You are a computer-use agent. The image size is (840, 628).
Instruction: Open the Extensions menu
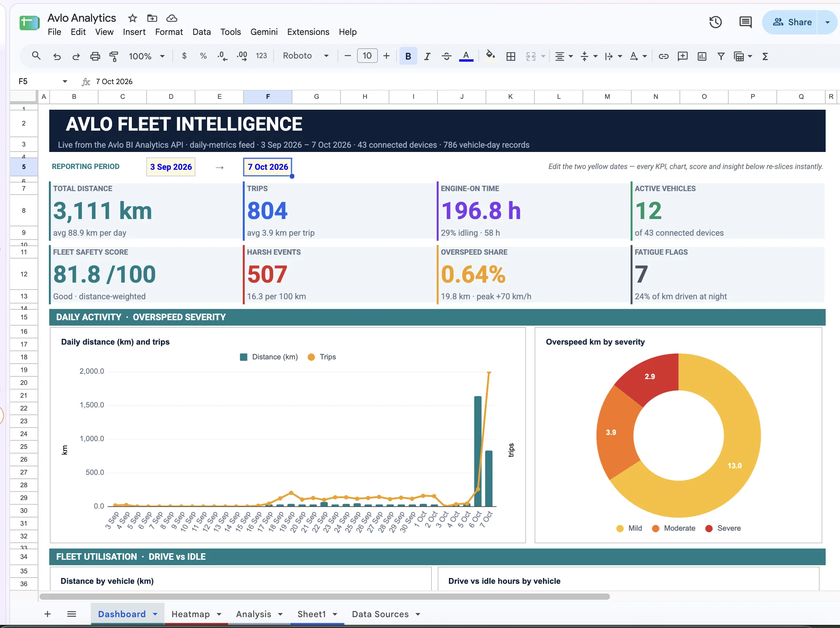[308, 32]
